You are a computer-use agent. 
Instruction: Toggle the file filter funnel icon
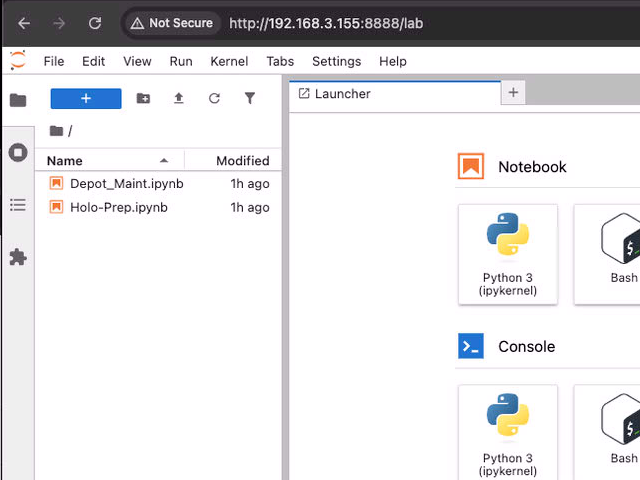pyautogui.click(x=250, y=98)
